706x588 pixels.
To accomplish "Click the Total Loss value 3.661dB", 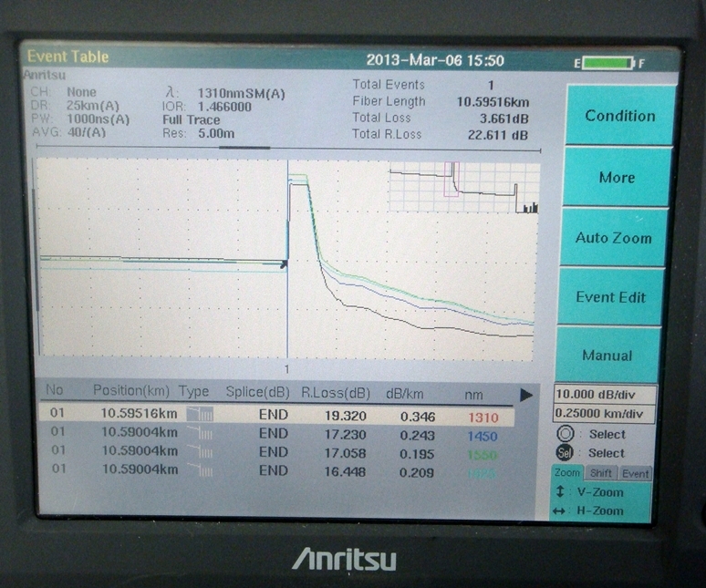I will click(x=504, y=119).
